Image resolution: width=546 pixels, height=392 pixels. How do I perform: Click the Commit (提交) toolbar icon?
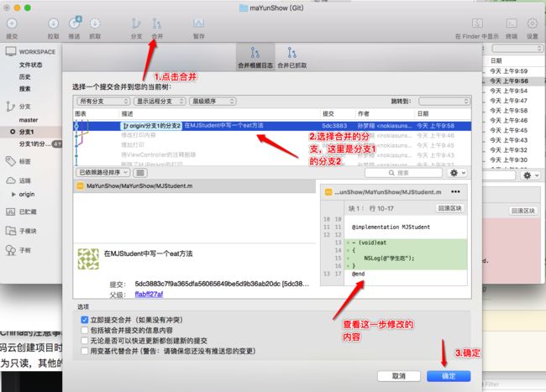click(12, 24)
